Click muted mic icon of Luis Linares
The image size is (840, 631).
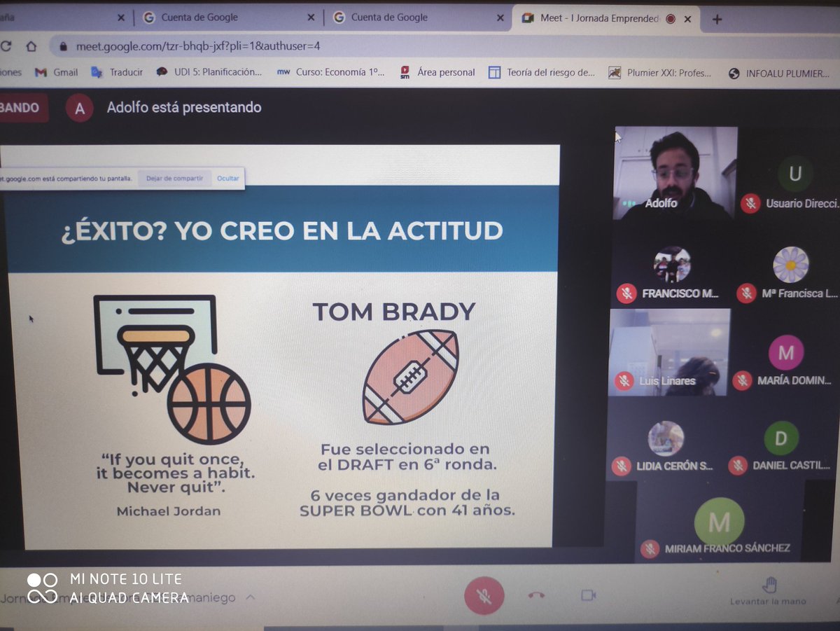[624, 381]
